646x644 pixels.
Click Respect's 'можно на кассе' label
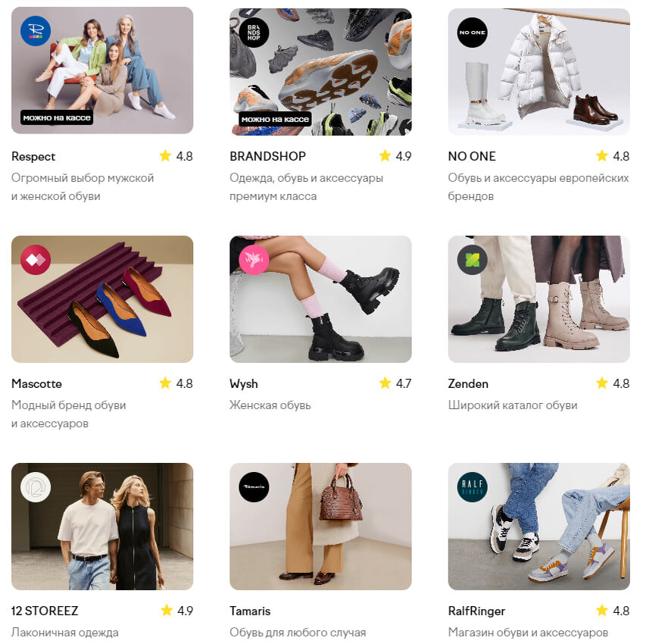(57, 117)
